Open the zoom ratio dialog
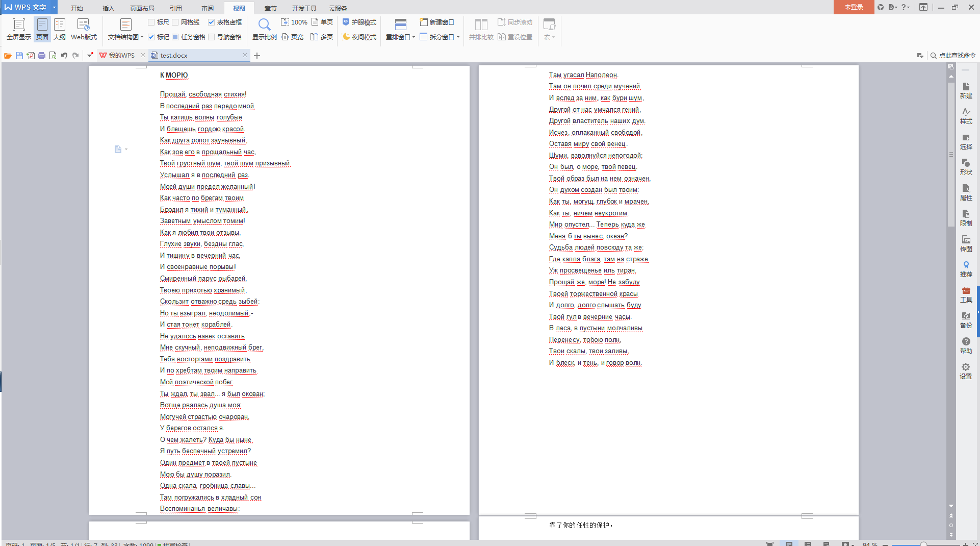This screenshot has height=546, width=980. click(264, 29)
